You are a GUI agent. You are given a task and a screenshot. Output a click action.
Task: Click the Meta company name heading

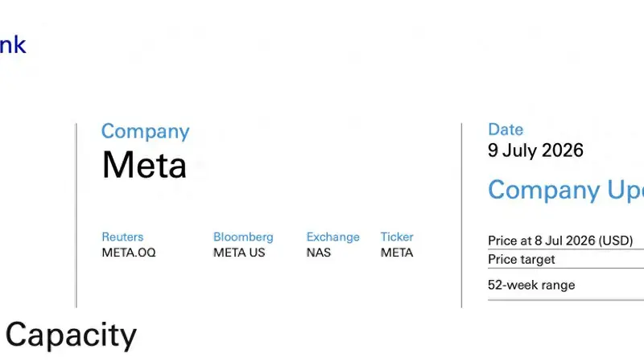tap(144, 165)
